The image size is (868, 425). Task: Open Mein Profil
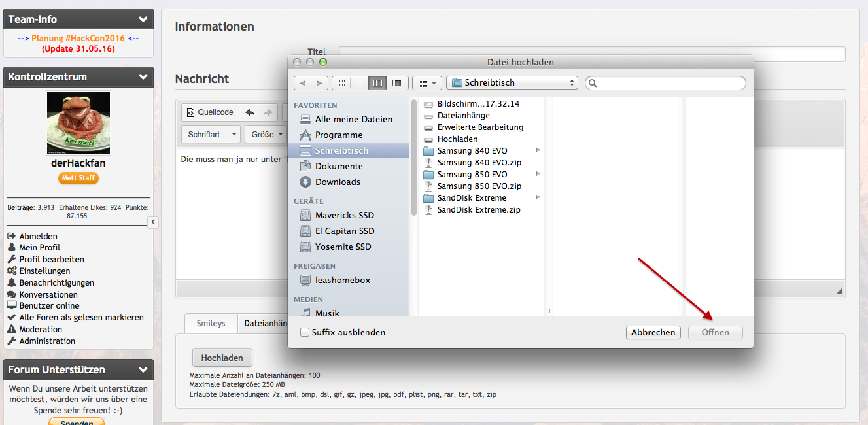pos(39,247)
